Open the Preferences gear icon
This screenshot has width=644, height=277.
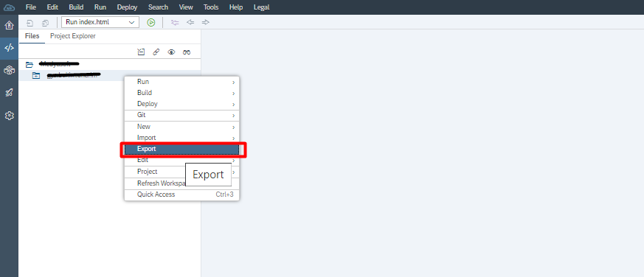[x=9, y=116]
